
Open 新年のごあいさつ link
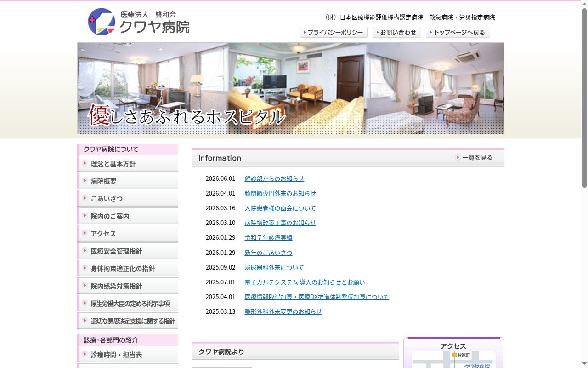click(268, 253)
